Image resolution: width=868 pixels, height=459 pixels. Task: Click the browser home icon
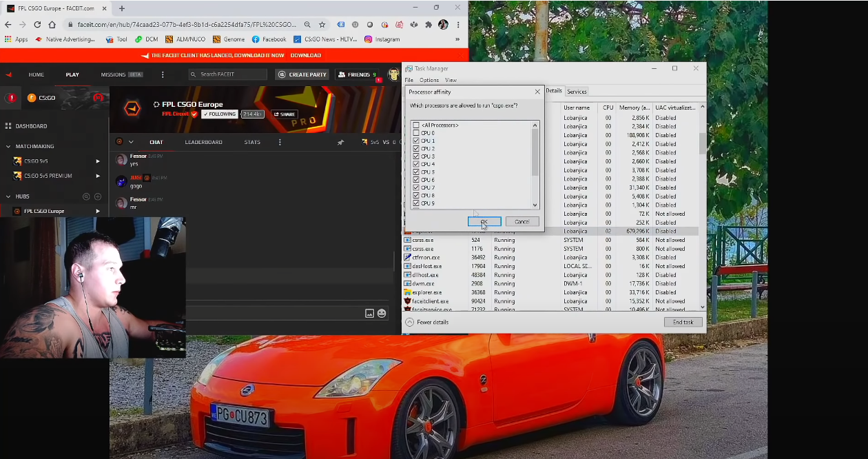click(x=52, y=25)
